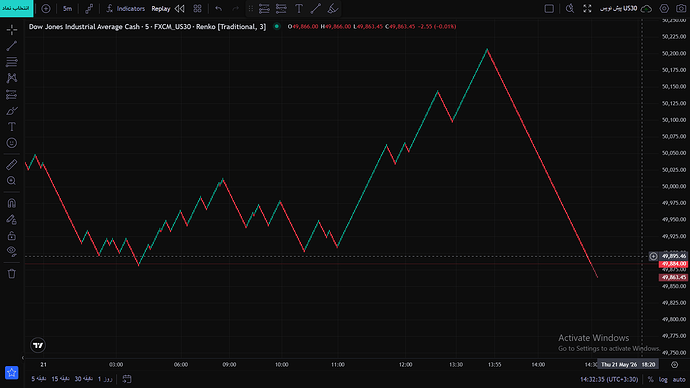Select the XABCD pattern tool

pos(12,78)
